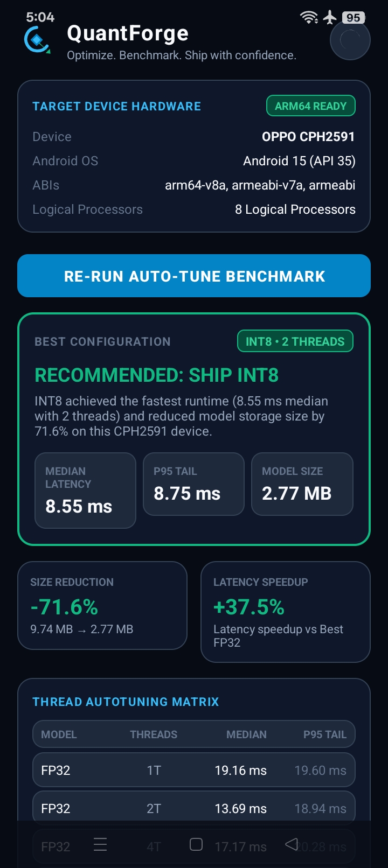Open Android recent apps menu icon
388x868 pixels.
pos(100,844)
